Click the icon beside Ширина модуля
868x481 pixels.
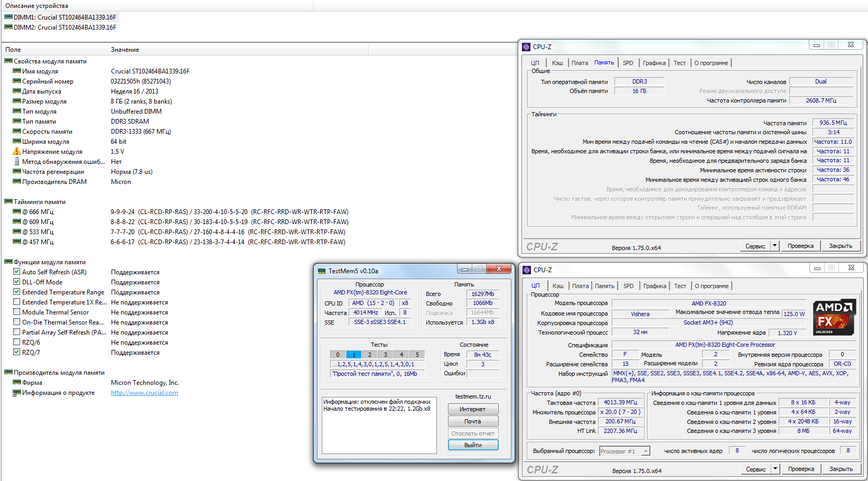(17, 141)
